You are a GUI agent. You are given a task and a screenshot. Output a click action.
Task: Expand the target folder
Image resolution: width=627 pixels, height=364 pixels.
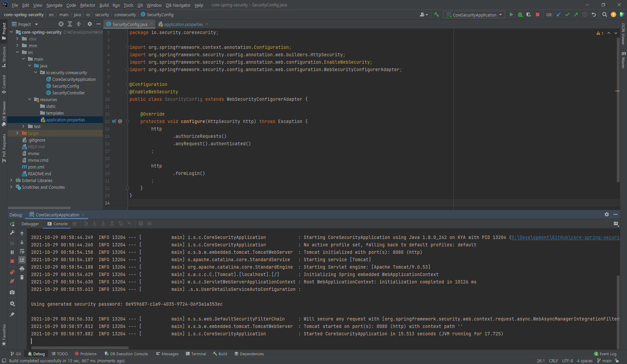(x=17, y=133)
